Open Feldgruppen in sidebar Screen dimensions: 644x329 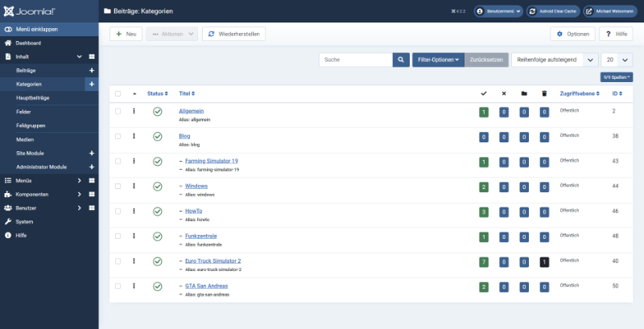[31, 125]
